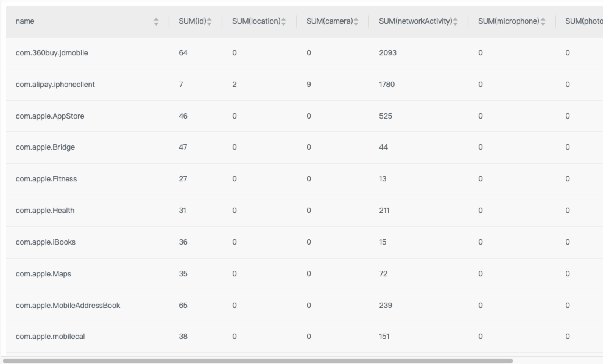Click the name column header text
This screenshot has width=603, height=364.
coord(25,21)
